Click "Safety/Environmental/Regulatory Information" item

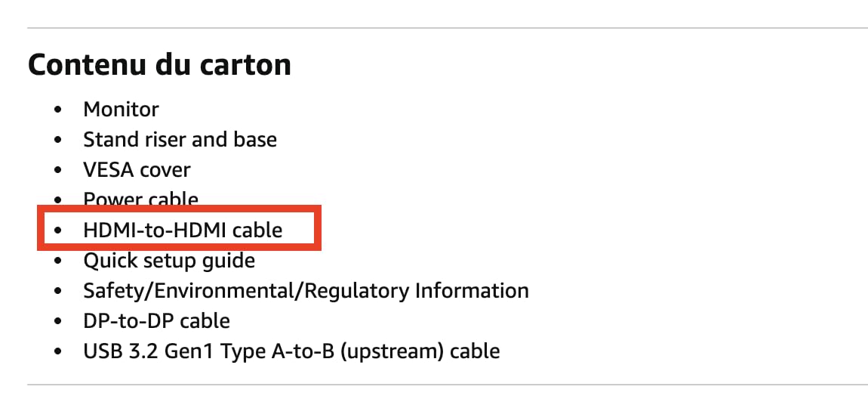306,291
